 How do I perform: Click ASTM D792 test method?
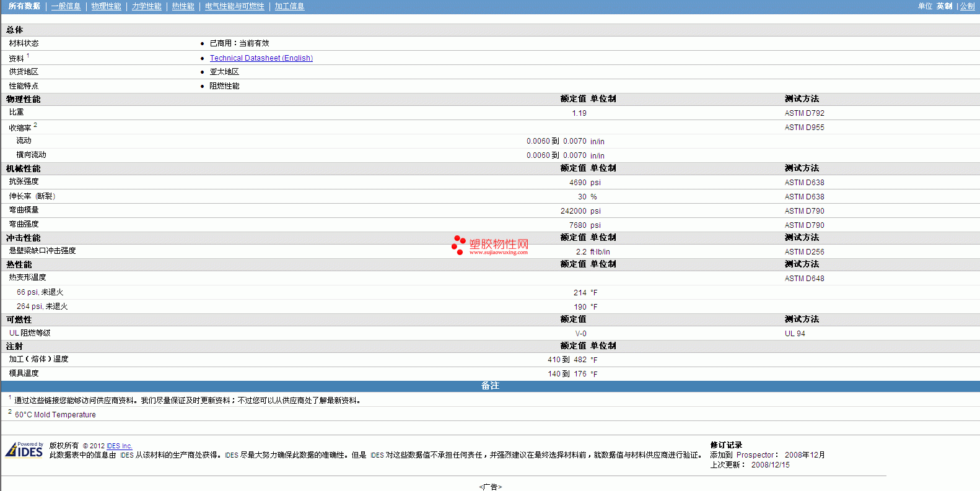(804, 113)
